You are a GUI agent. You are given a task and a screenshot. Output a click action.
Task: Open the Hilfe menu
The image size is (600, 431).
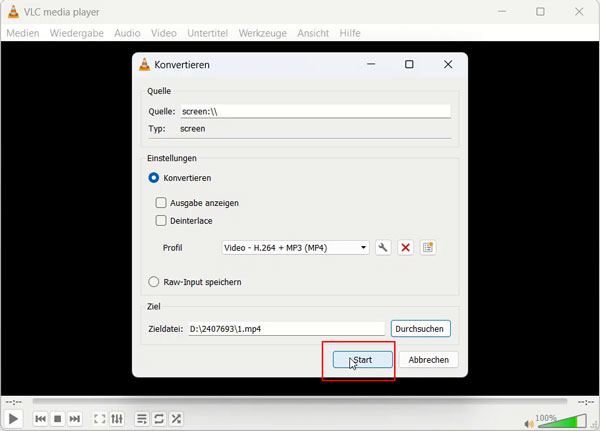[x=350, y=33]
